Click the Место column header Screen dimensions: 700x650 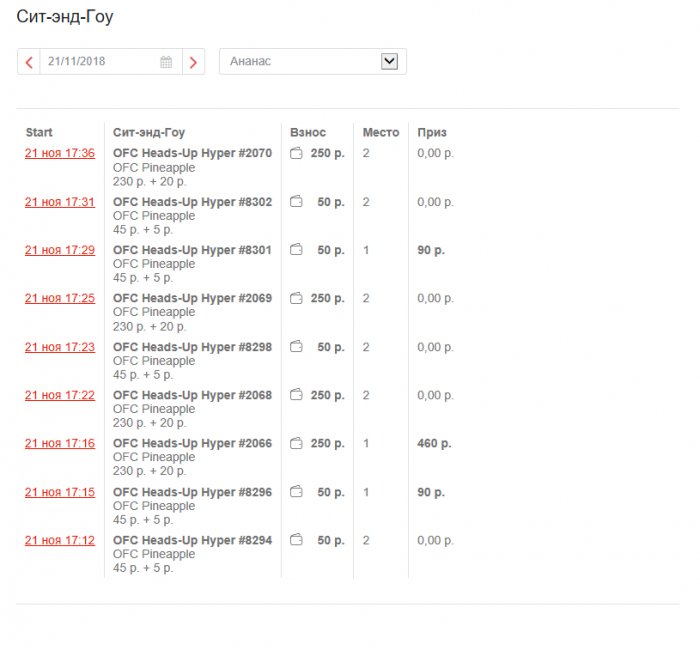coord(381,133)
